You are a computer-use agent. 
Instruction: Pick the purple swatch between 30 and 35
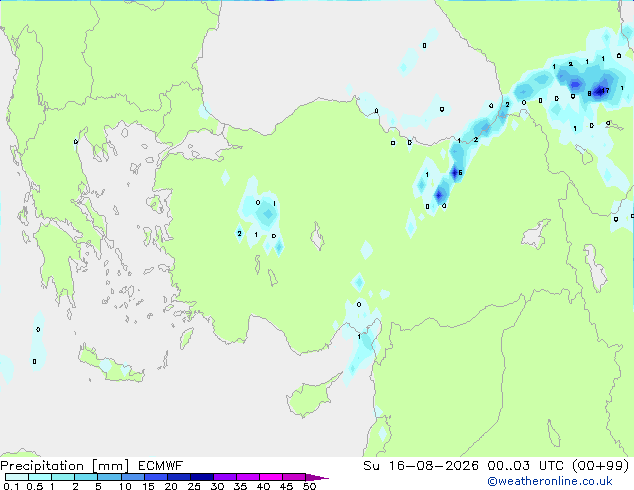(225, 477)
